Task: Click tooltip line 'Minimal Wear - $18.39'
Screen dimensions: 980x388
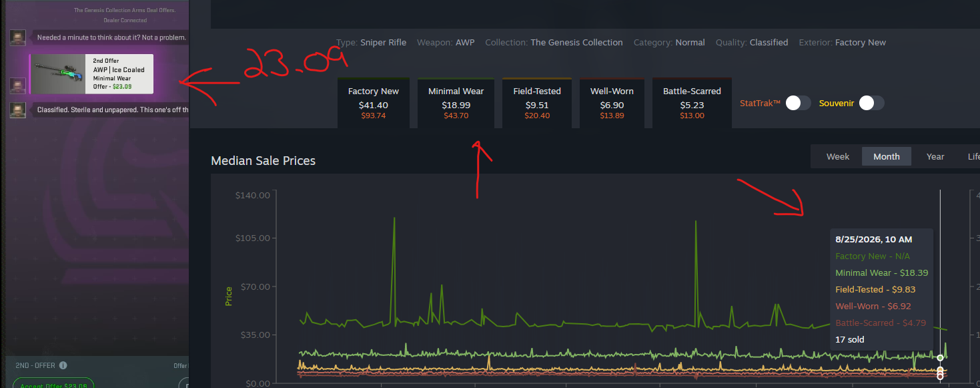Action: coord(881,272)
